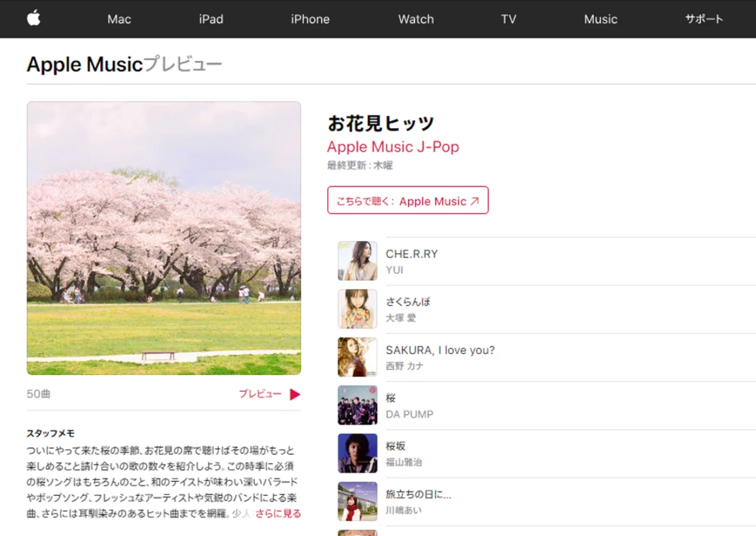Select TV in the navigation bar
756x536 pixels.
click(x=509, y=19)
